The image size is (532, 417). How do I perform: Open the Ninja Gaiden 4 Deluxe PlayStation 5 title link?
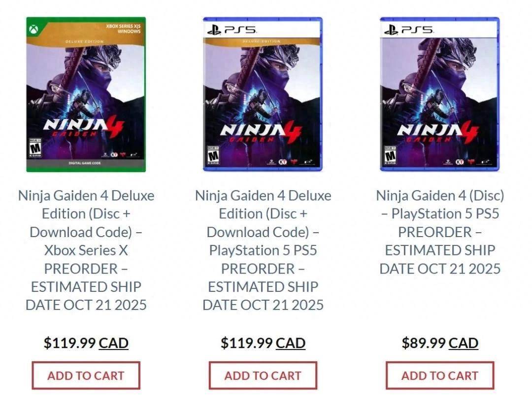tap(263, 250)
